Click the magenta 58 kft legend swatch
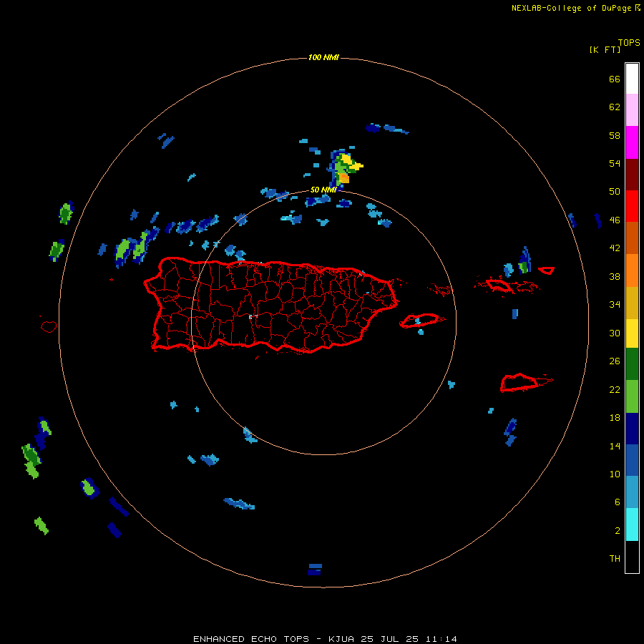The height and width of the screenshot is (644, 644). pos(632,142)
